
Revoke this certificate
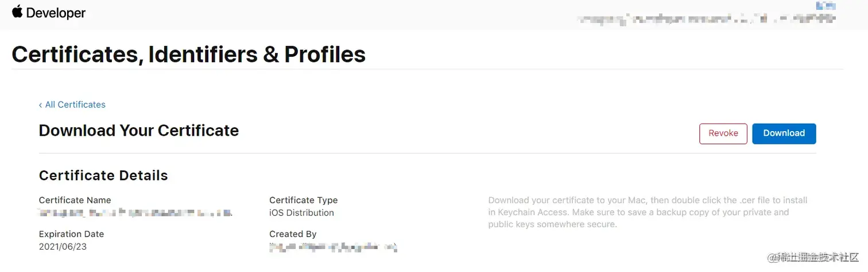pos(723,133)
